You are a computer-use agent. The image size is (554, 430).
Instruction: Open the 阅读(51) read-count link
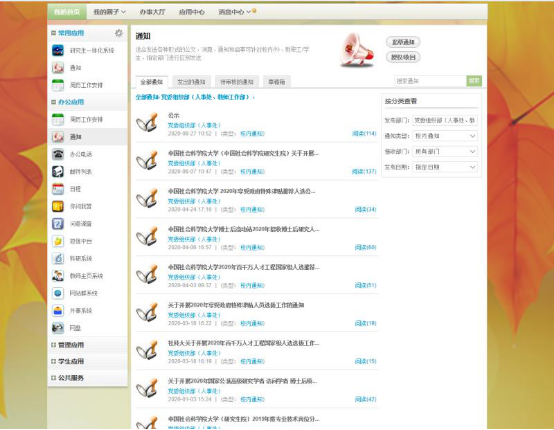(x=365, y=285)
